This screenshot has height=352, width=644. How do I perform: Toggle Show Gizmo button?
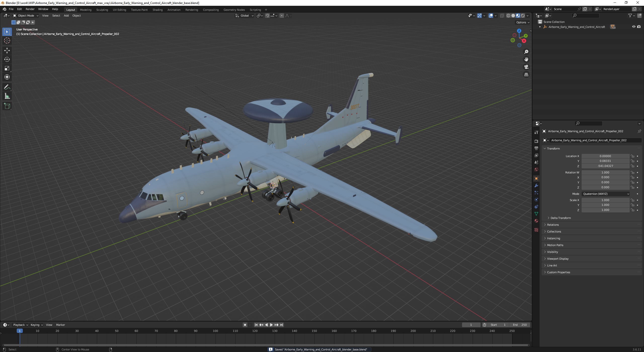pos(479,16)
